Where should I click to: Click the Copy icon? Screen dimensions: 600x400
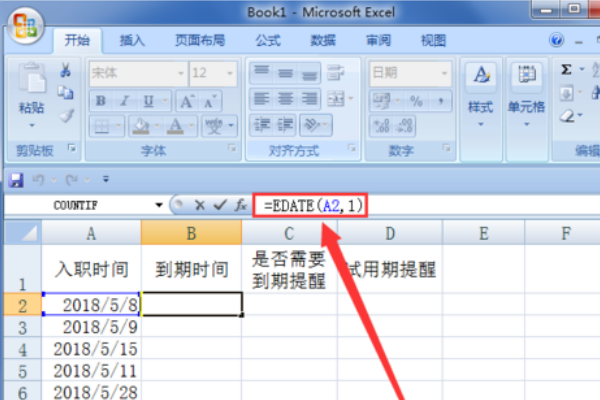tap(65, 92)
